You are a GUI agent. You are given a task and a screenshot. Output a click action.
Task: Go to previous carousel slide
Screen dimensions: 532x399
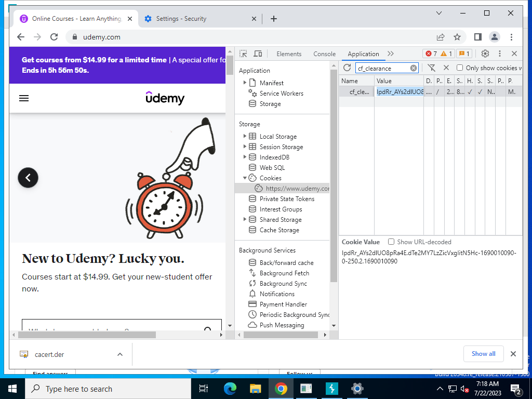28,178
